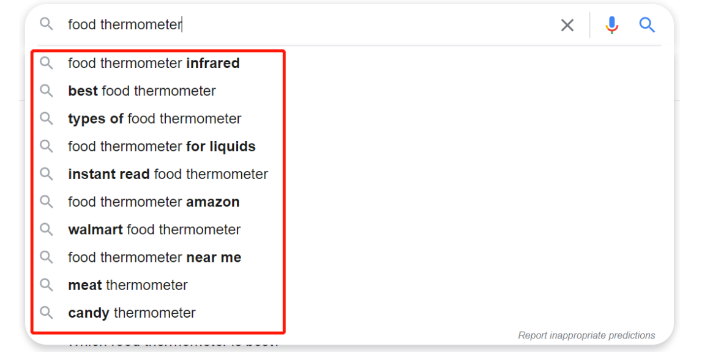Click magnifier icon beside infrared suggestion

[x=46, y=63]
